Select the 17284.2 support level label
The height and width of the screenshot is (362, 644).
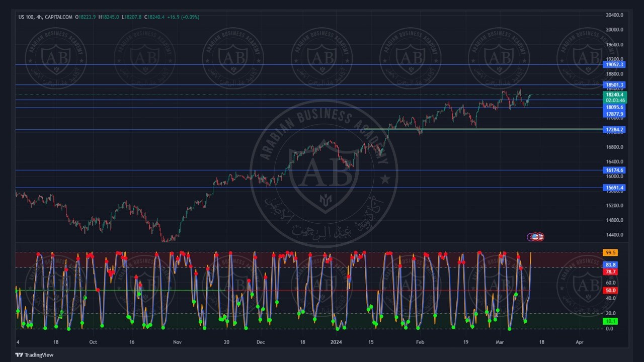coord(614,130)
